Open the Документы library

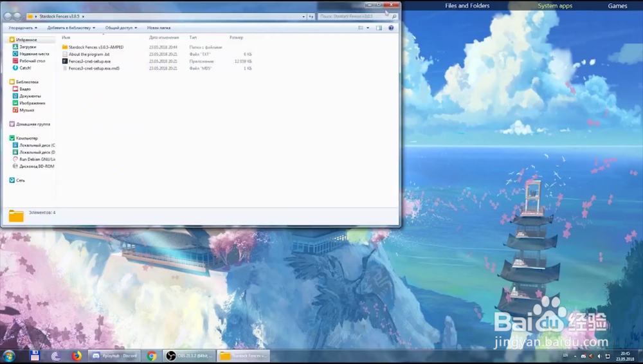click(x=30, y=96)
